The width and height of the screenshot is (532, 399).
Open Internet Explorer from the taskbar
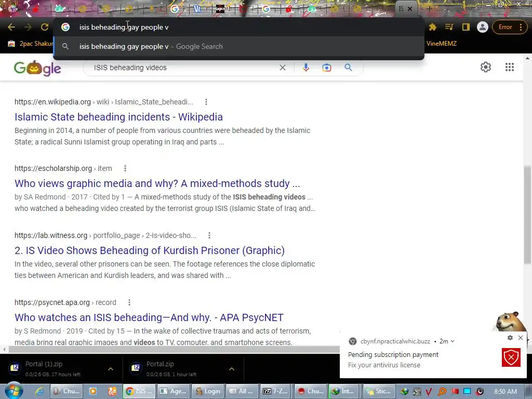pyautogui.click(x=39, y=391)
